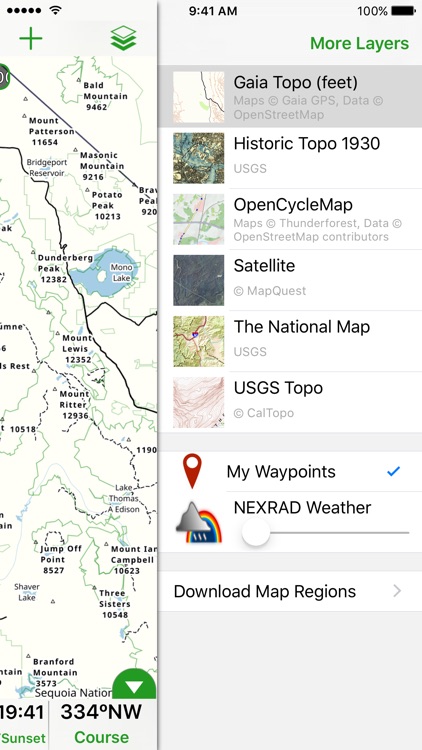The width and height of the screenshot is (422, 750).
Task: Collapse stats with green down-arrow button
Action: [x=134, y=684]
